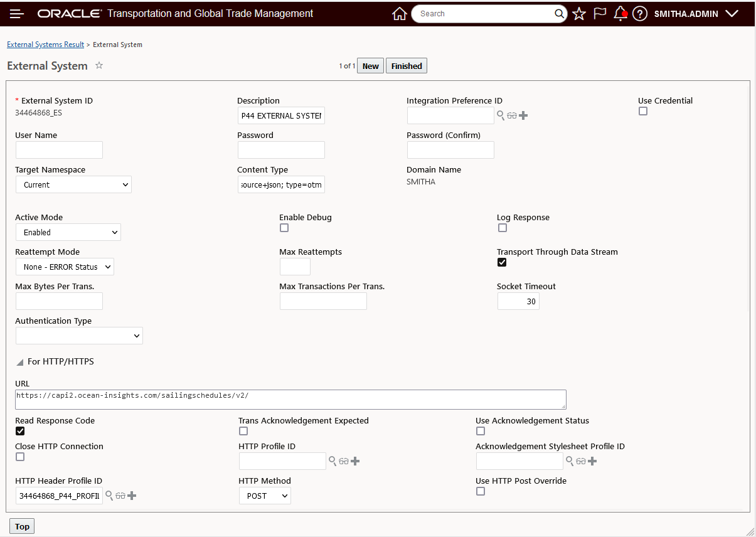Toggle Use Credential checkbox
The width and height of the screenshot is (756, 537).
point(642,111)
